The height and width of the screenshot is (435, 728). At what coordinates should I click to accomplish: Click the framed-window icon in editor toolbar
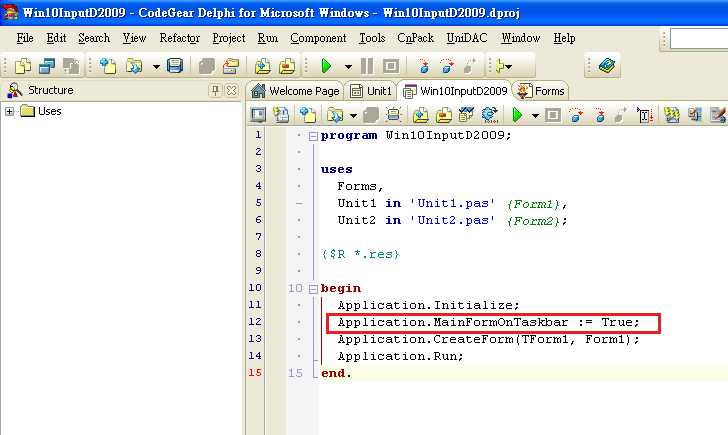[x=394, y=115]
